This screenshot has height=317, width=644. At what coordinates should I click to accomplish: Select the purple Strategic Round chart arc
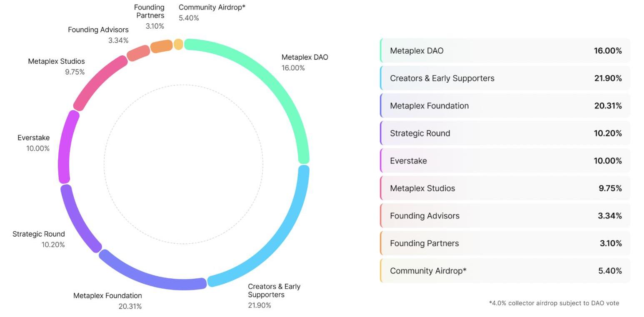tap(77, 221)
